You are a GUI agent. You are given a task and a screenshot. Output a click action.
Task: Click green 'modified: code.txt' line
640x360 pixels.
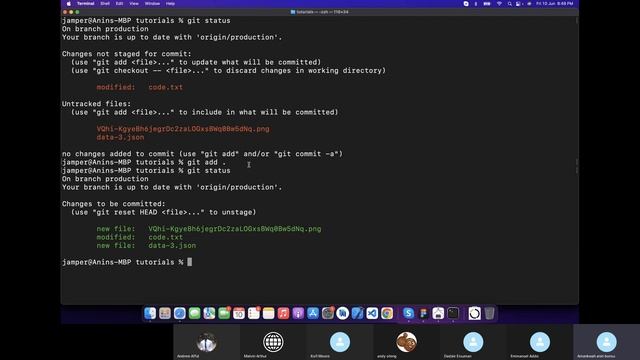(x=140, y=237)
